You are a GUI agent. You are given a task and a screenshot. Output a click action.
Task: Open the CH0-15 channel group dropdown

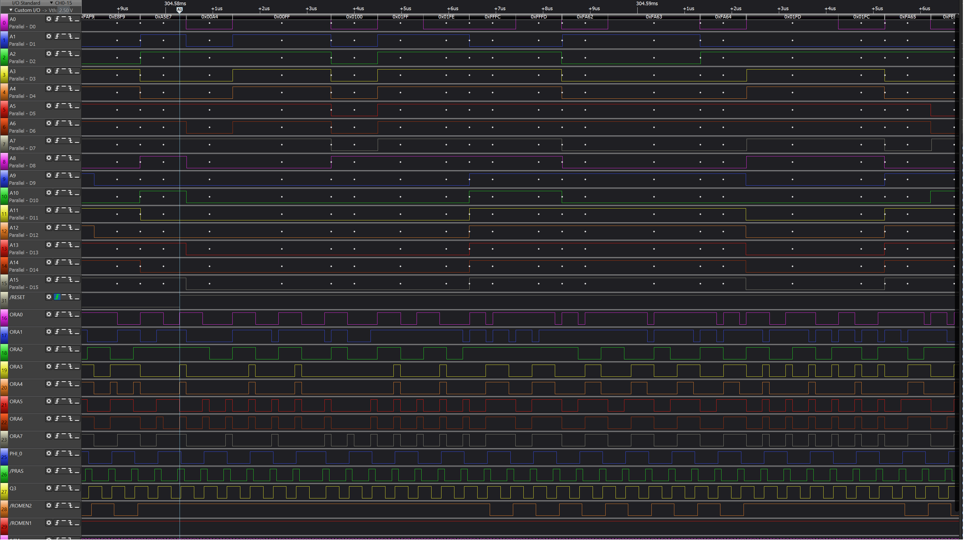click(61, 3)
